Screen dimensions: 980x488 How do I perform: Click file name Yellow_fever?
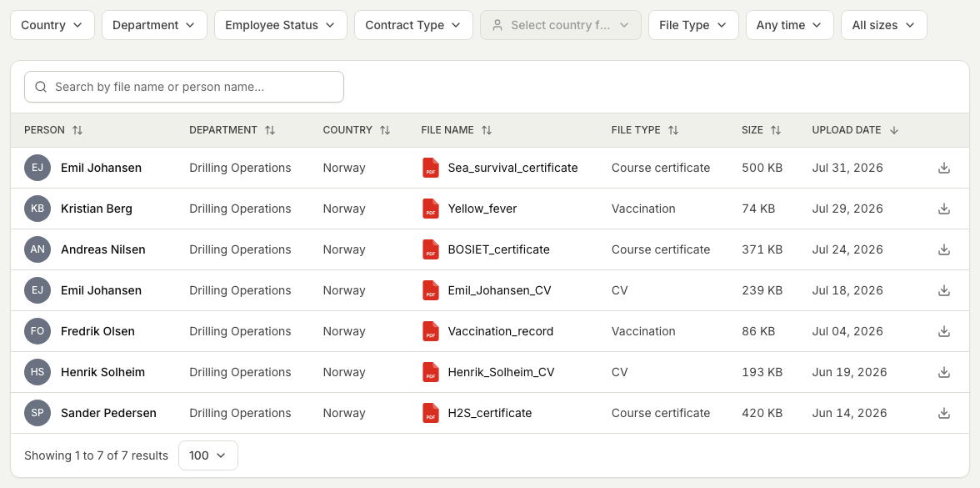pyautogui.click(x=482, y=209)
